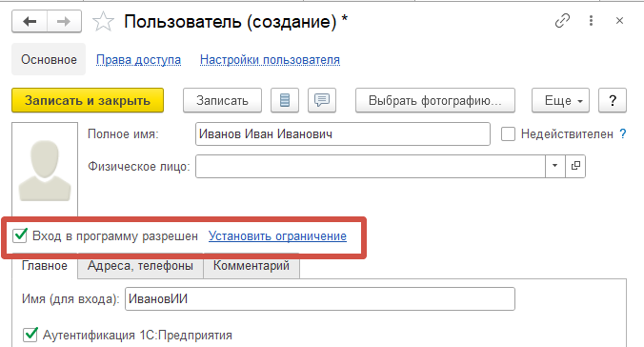Viewport: 644px width, 347px height.
Task: Click the Установить ограничение link
Action: (277, 236)
